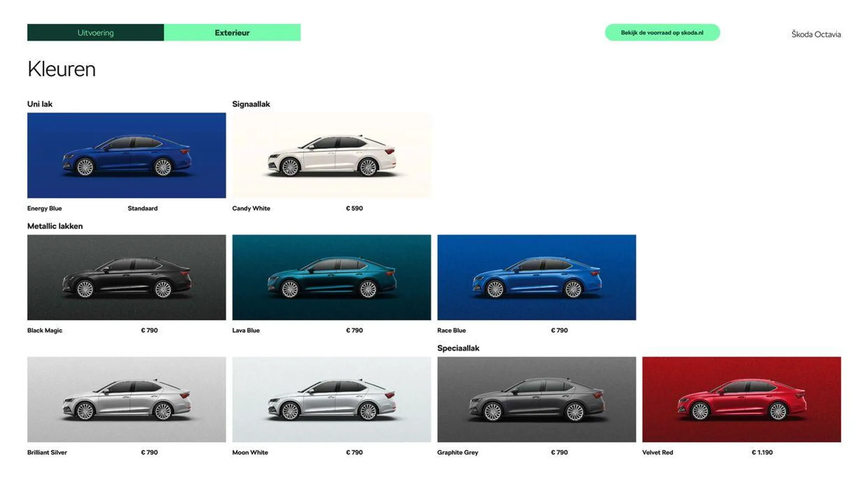Click the € 790 price beside Moon White
868x488 pixels.
point(354,452)
